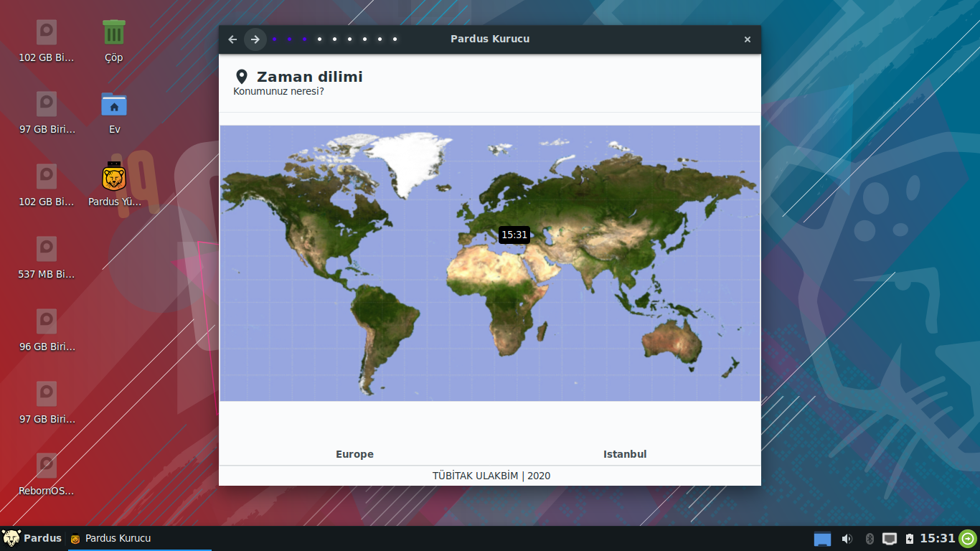Select the RebornOS... drive desktop icon
980x551 pixels.
pyautogui.click(x=47, y=474)
